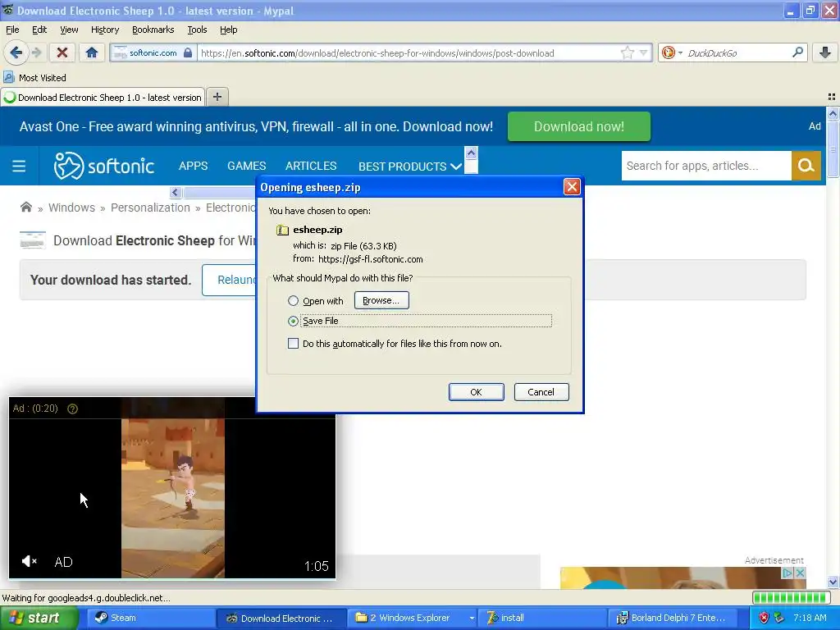
Task: Switch to install taskbar item
Action: point(543,618)
